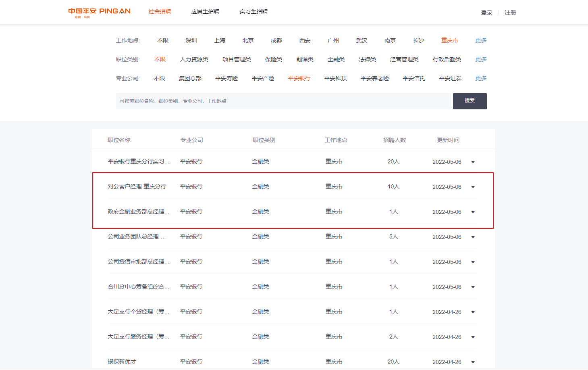
Task: Open job 对公客户经理-重庆分行
Action: (137, 186)
